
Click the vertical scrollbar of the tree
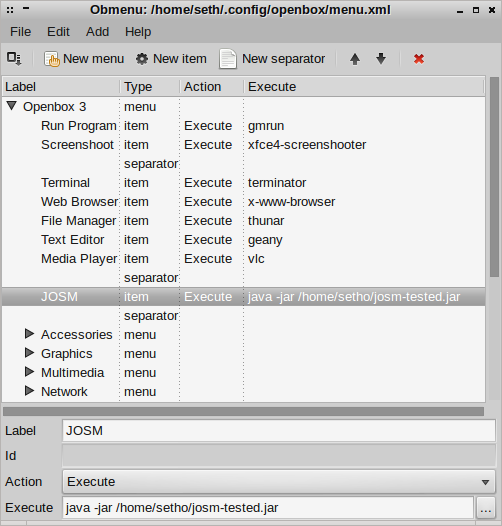(x=494, y=177)
